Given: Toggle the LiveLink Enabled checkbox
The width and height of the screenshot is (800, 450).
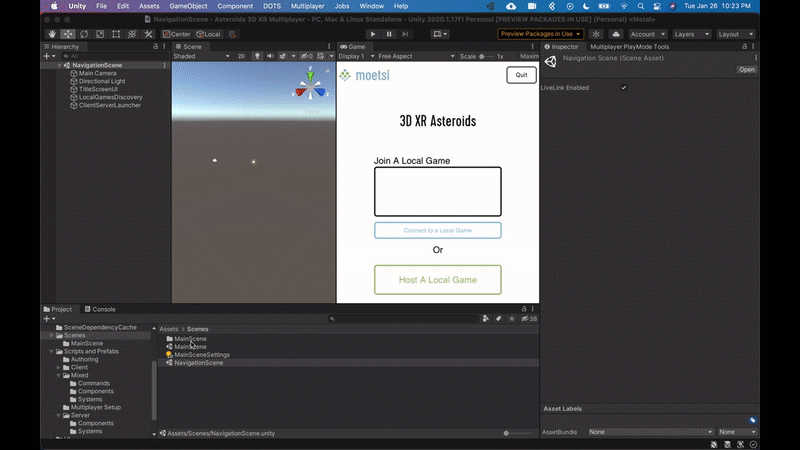Looking at the screenshot, I should click(624, 88).
